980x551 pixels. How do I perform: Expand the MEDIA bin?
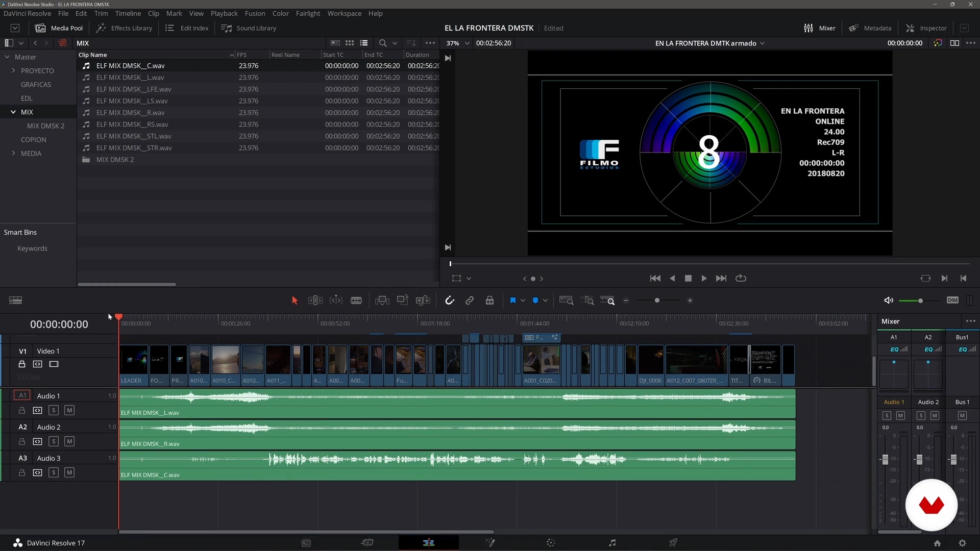click(x=13, y=153)
